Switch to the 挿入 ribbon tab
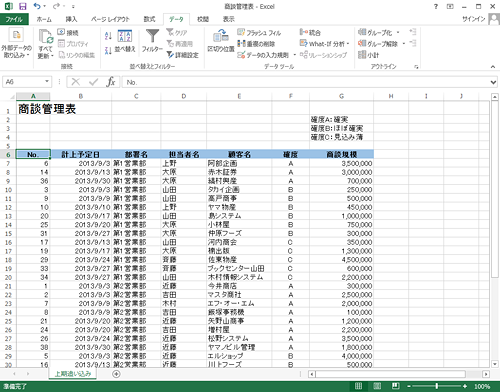Image resolution: width=500 pixels, height=392 pixels. click(71, 19)
